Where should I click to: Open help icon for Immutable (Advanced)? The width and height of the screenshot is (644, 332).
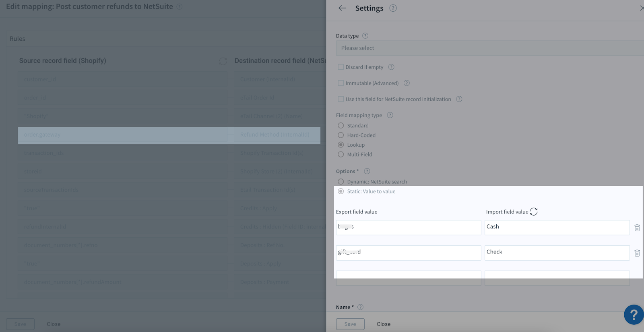click(x=407, y=83)
